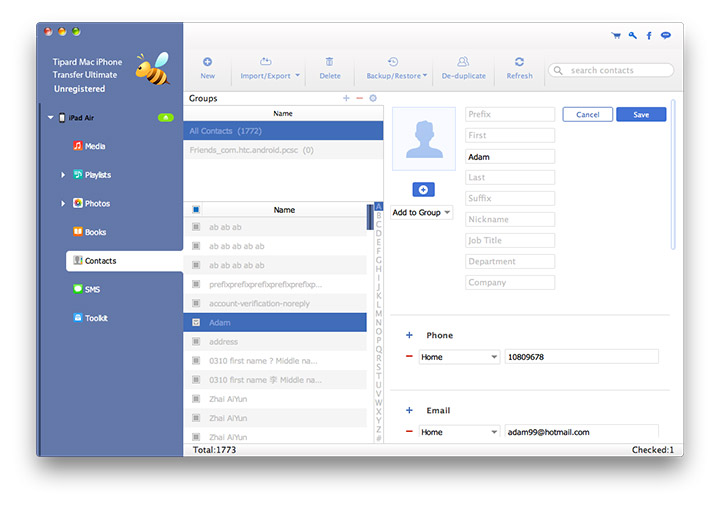Open the Facebook icon
The height and width of the screenshot is (507, 720).
coord(649,35)
